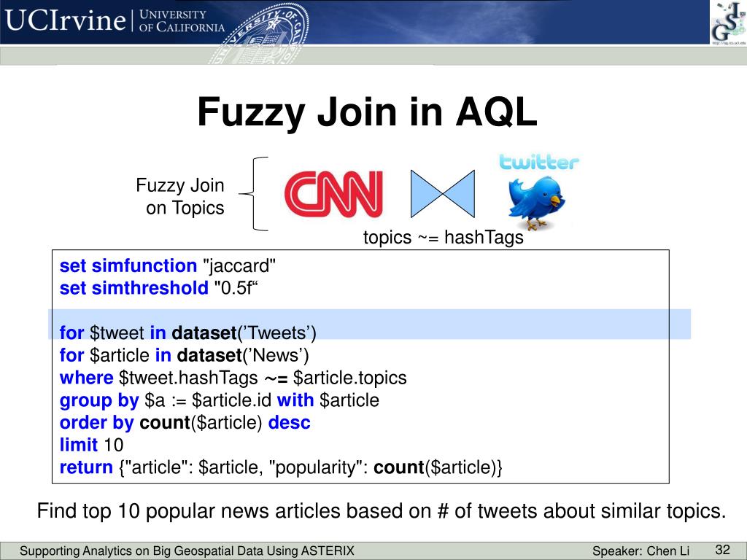This screenshot has width=747, height=560.
Task: Click footer text 'Supporting Analytics on Big Geospatial Data'
Action: [x=187, y=551]
